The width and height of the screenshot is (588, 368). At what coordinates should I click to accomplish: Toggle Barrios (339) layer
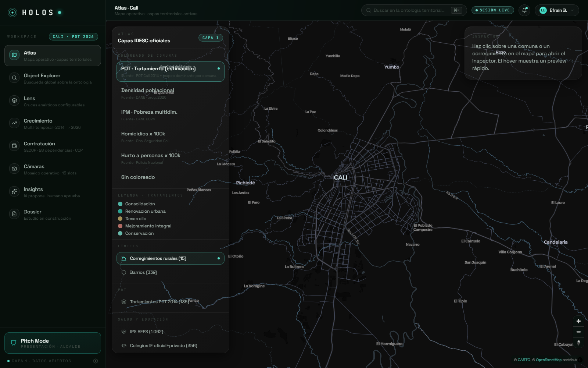pyautogui.click(x=171, y=272)
